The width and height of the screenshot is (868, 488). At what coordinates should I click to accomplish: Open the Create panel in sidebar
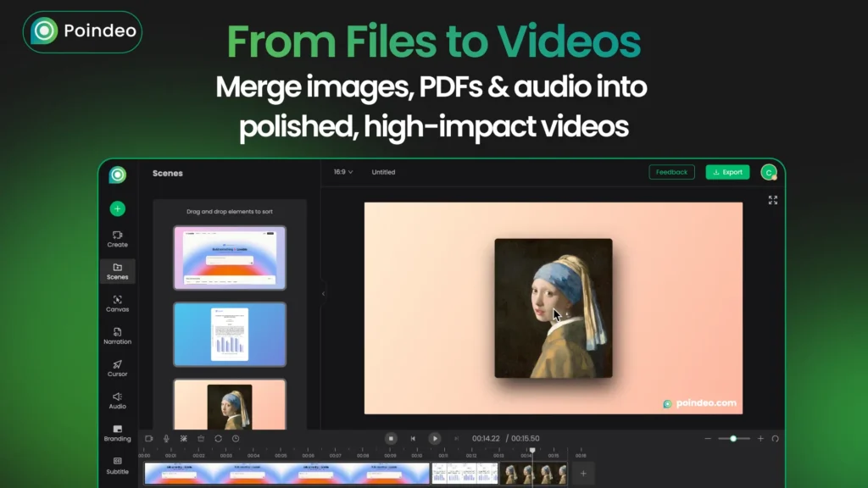click(117, 239)
